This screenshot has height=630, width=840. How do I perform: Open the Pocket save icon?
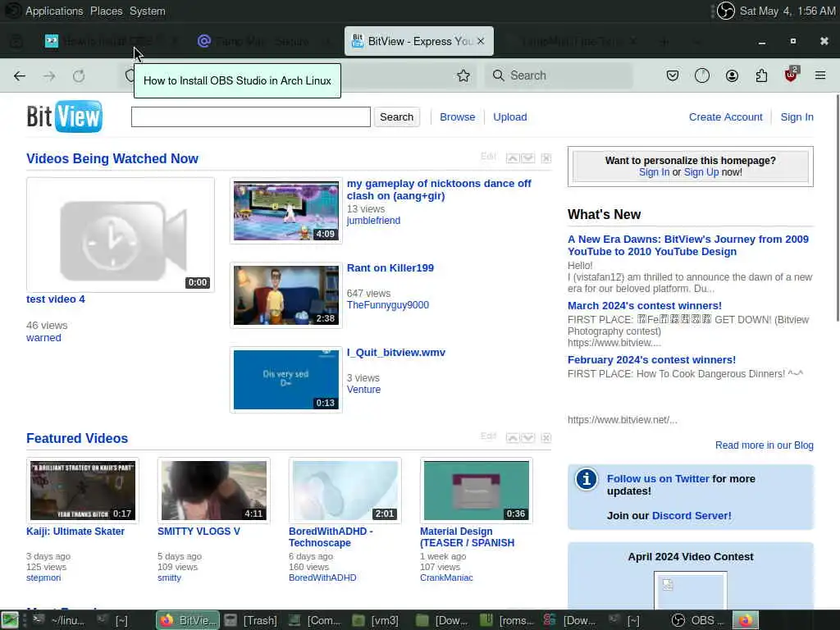coord(673,75)
